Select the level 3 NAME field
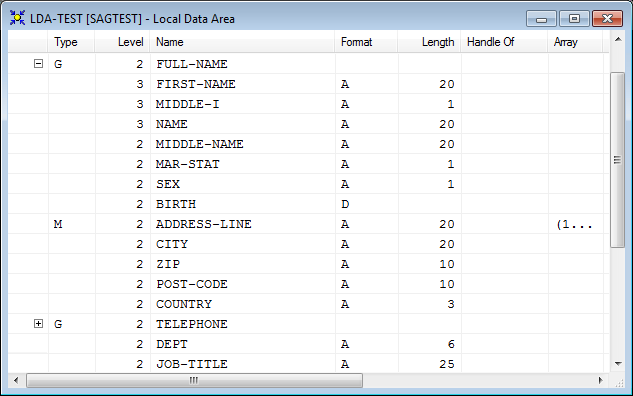 pyautogui.click(x=172, y=124)
